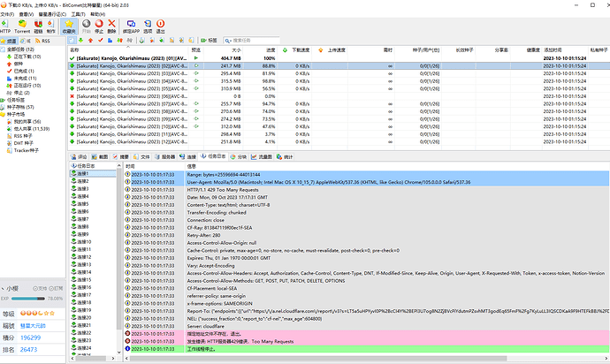Select Stopped (2) in the sidebar
This screenshot has height=364, width=610.
pos(21,93)
